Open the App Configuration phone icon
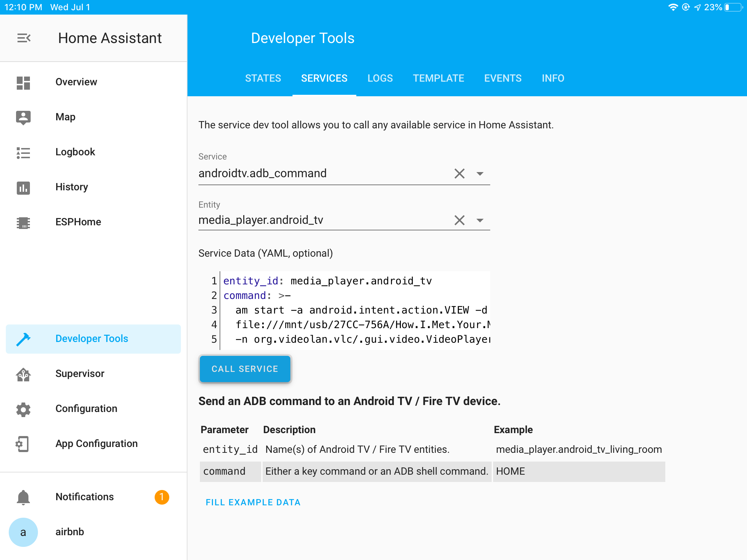 22,444
